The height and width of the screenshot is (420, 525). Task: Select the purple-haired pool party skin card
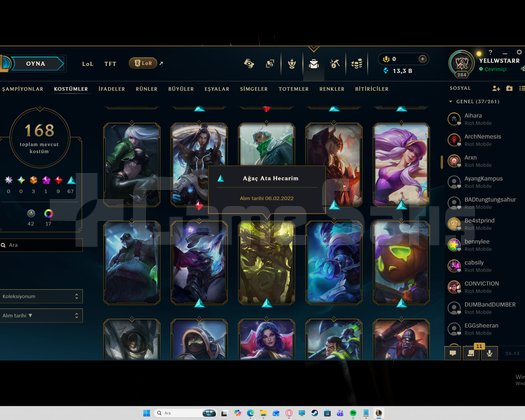[401, 164]
